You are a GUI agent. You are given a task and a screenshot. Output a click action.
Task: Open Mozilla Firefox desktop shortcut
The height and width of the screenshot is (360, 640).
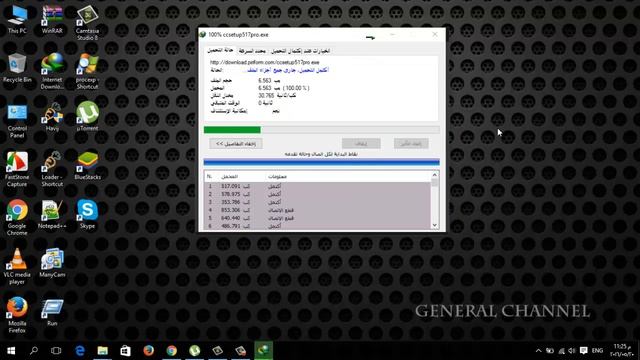[17, 316]
